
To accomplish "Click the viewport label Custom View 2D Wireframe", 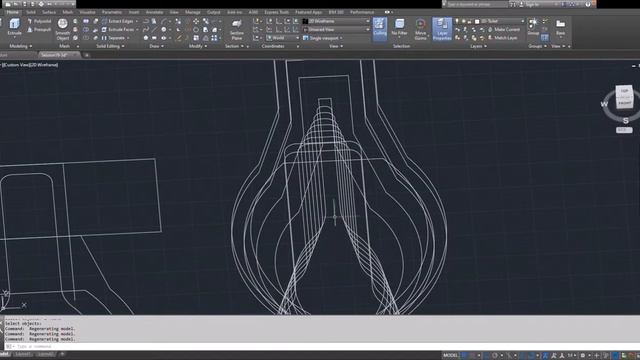I will [x=30, y=65].
